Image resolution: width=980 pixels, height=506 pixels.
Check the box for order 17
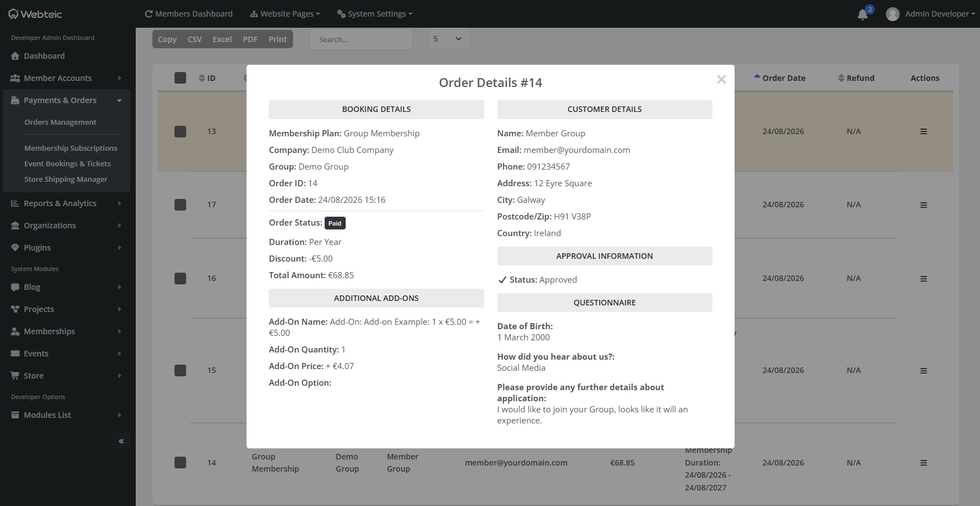(180, 205)
